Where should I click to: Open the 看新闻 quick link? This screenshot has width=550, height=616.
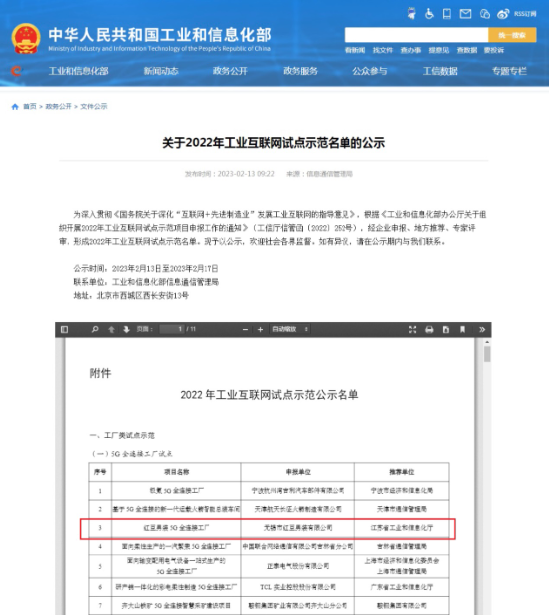pyautogui.click(x=355, y=50)
